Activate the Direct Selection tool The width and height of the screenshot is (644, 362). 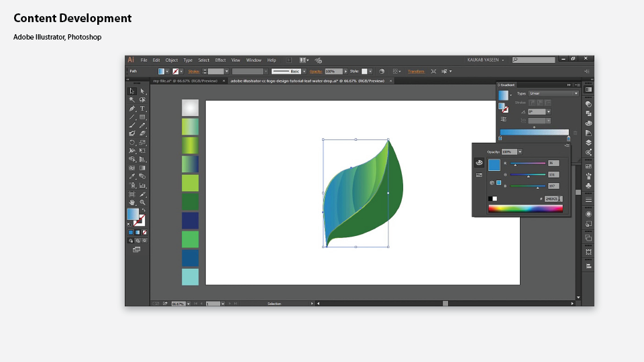click(x=142, y=91)
